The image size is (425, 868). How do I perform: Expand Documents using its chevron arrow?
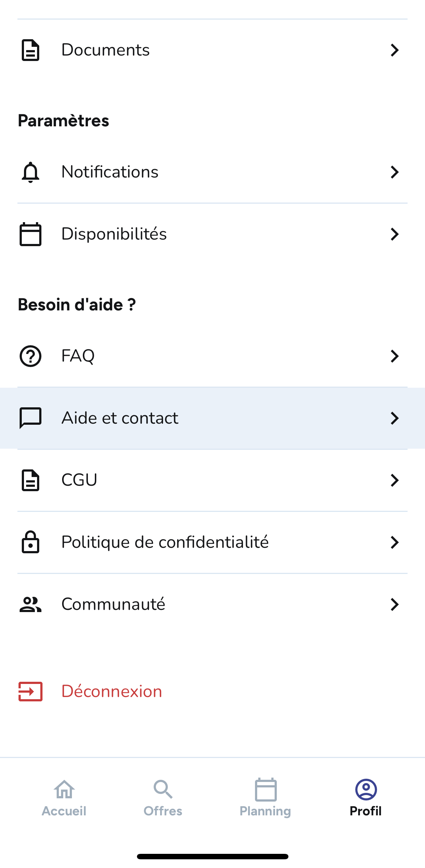click(x=394, y=50)
